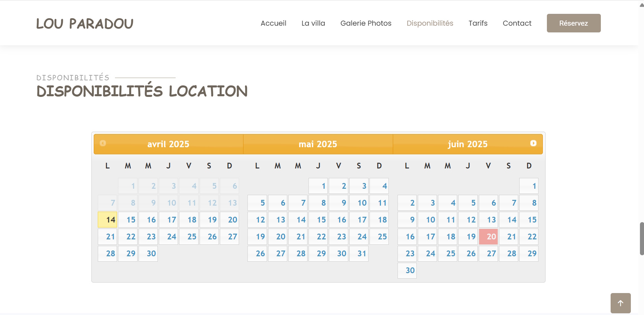Click 21 April calendar date
The width and height of the screenshot is (644, 315).
click(108, 237)
